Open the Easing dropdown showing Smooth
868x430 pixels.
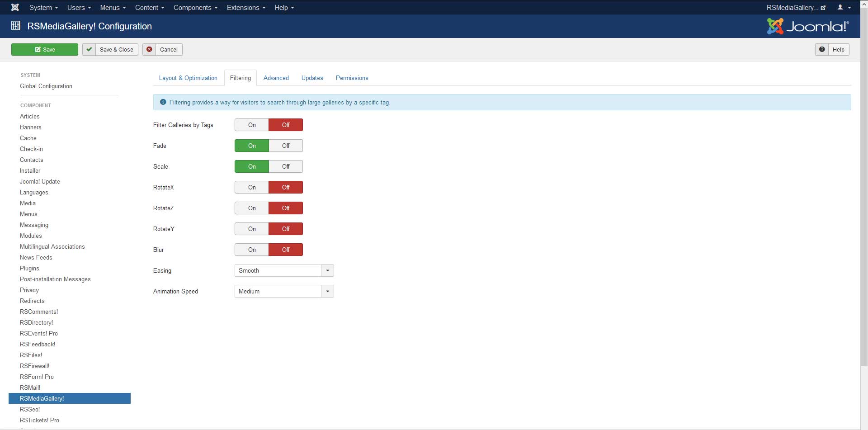284,270
